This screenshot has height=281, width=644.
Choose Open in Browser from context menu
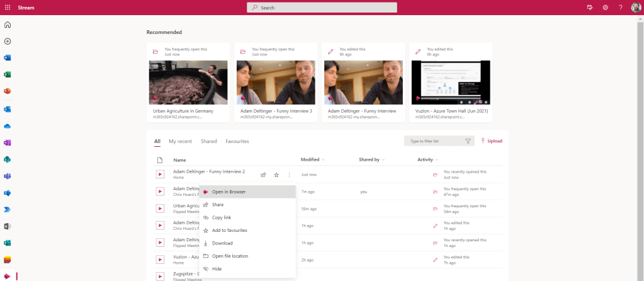229,192
